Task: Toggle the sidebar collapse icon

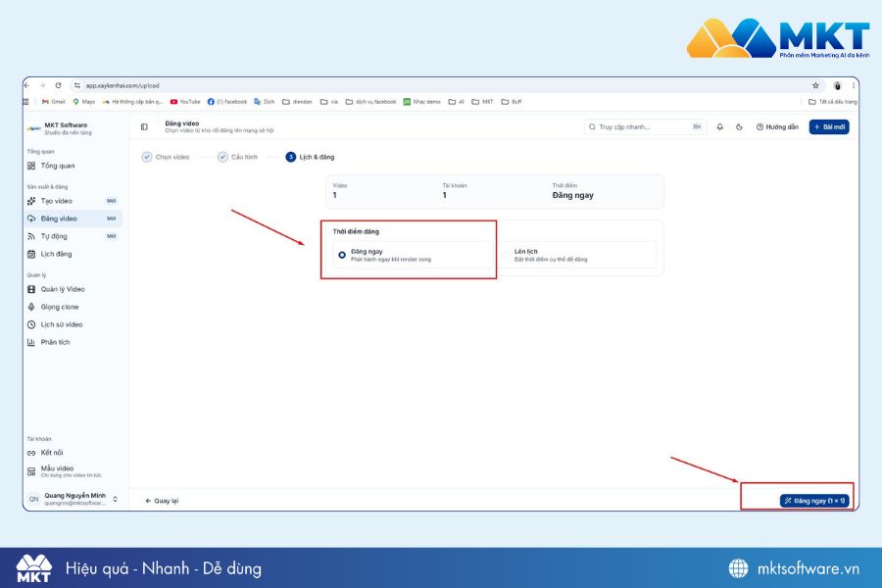Action: click(145, 127)
